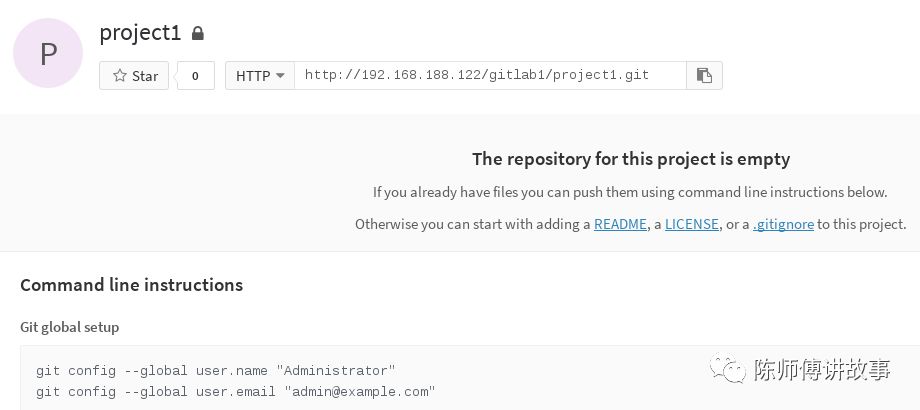Click the purple P project avatar

coord(48,53)
